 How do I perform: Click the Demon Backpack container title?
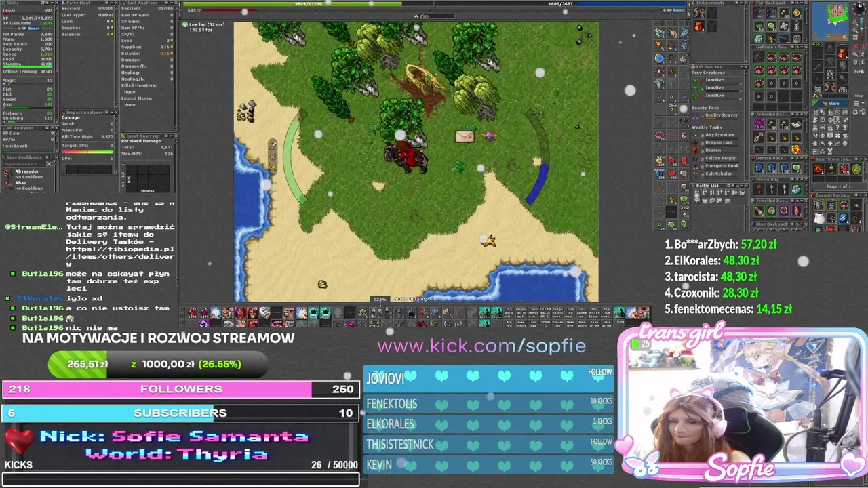[772, 158]
